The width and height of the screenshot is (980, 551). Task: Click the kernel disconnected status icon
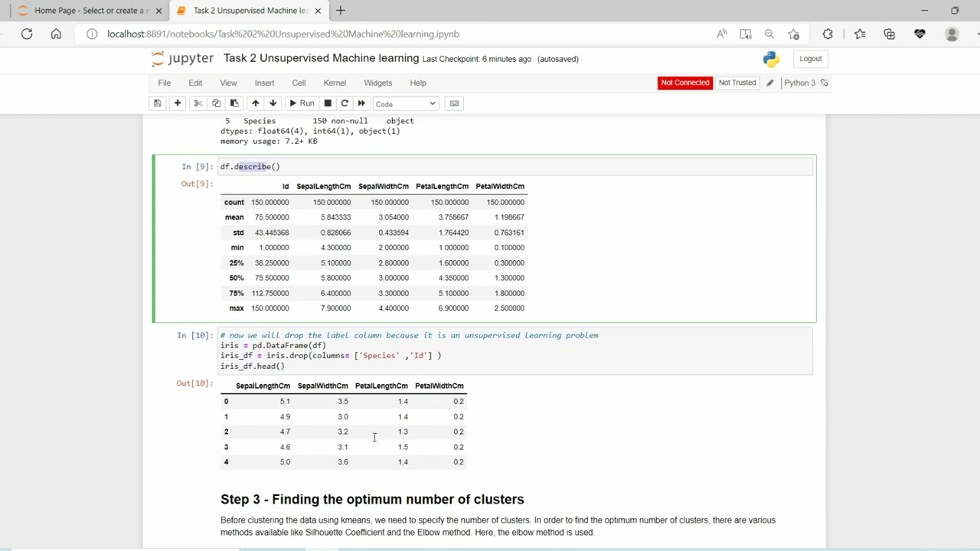coord(824,83)
